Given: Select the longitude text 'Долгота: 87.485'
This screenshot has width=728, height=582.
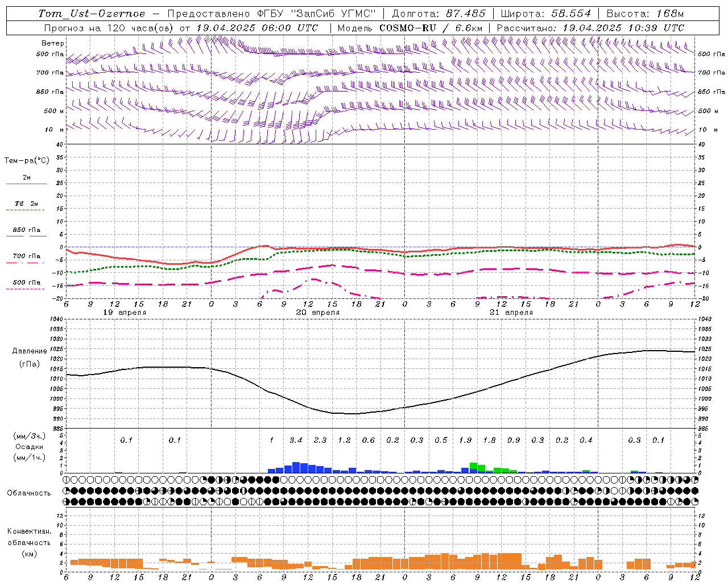Looking at the screenshot, I should pyautogui.click(x=439, y=14).
